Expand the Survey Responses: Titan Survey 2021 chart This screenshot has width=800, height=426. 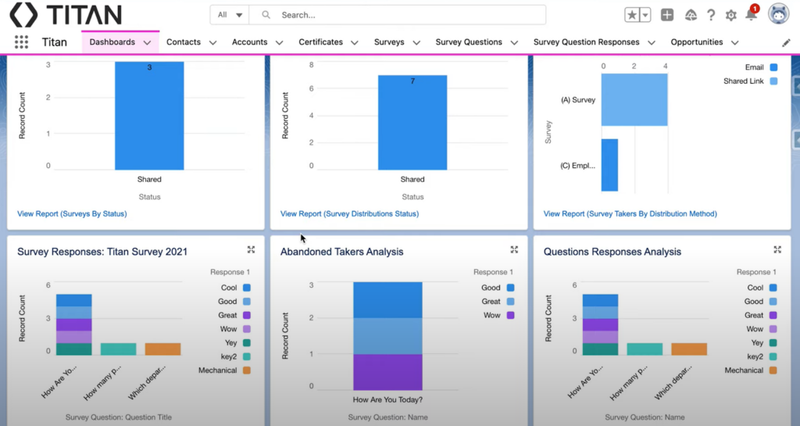[x=251, y=249]
